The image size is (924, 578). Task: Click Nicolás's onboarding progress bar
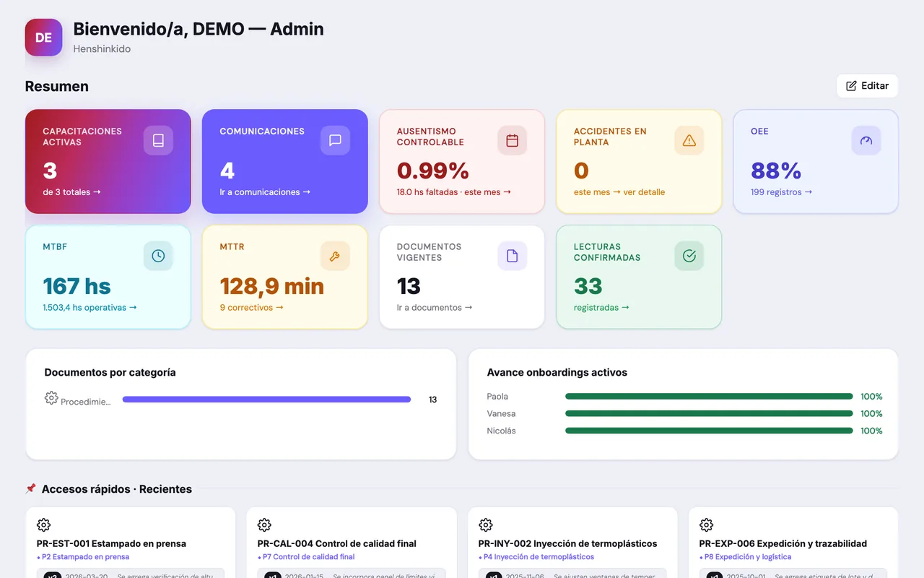pos(709,431)
